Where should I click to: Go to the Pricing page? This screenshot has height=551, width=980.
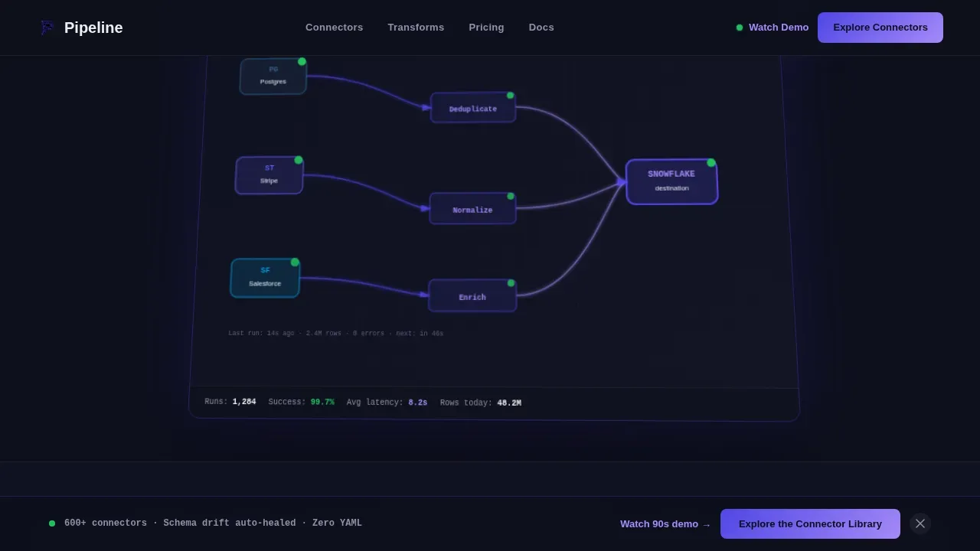486,28
